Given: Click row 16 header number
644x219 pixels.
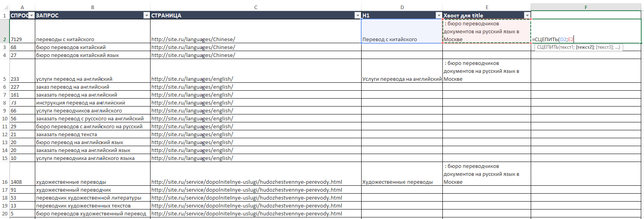Looking at the screenshot, I should (5, 182).
